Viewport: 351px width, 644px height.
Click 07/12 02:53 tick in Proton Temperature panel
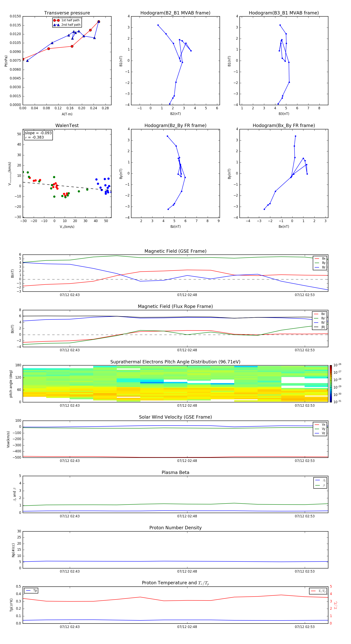coord(305,627)
